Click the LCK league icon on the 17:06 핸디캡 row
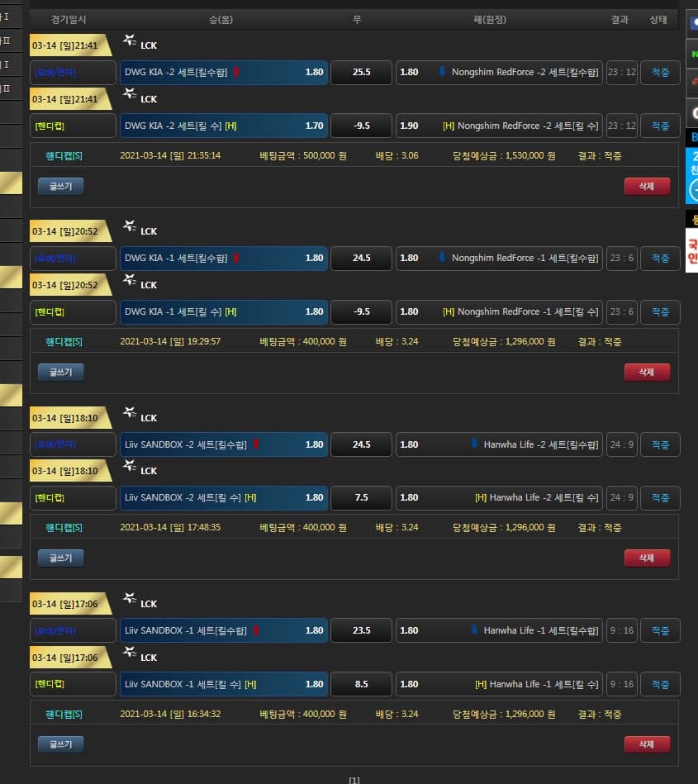The image size is (698, 784). [130, 653]
